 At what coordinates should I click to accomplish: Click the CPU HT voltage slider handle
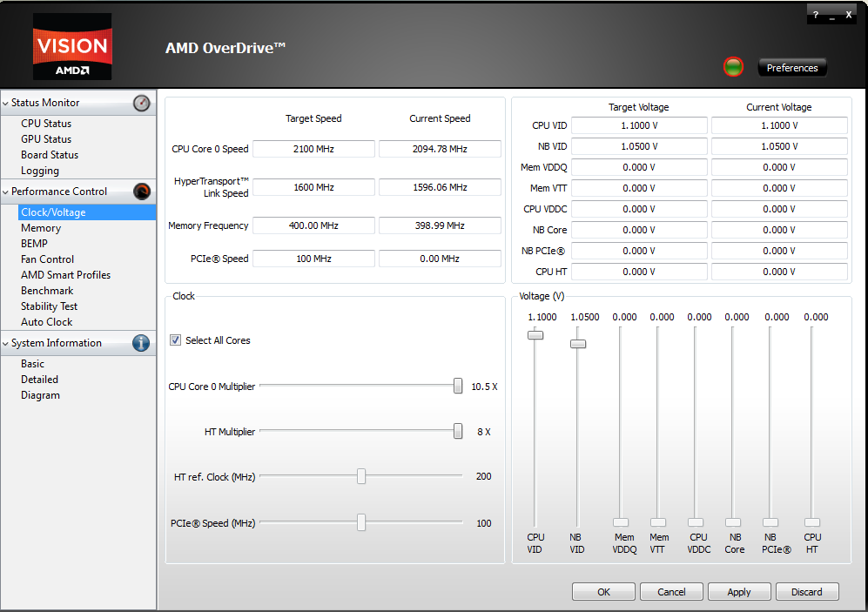[x=812, y=522]
